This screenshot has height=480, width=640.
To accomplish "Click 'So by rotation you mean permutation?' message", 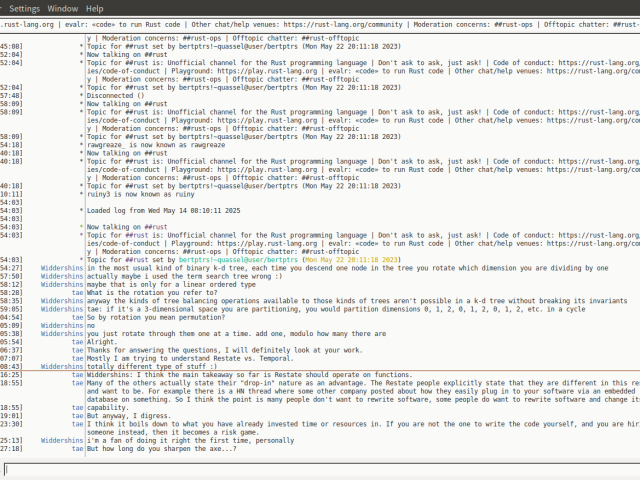I will [x=155, y=316].
